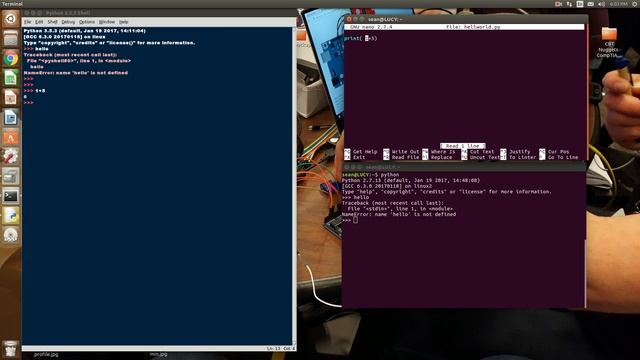Click the 'GNU nano 2.7.4' header text
Viewport: 640px width, 360px height.
coord(371,27)
